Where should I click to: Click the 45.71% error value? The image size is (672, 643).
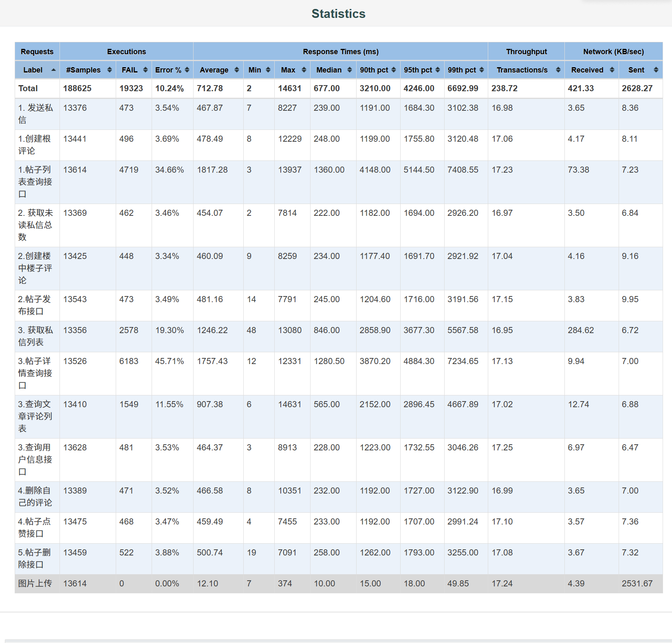pyautogui.click(x=170, y=361)
